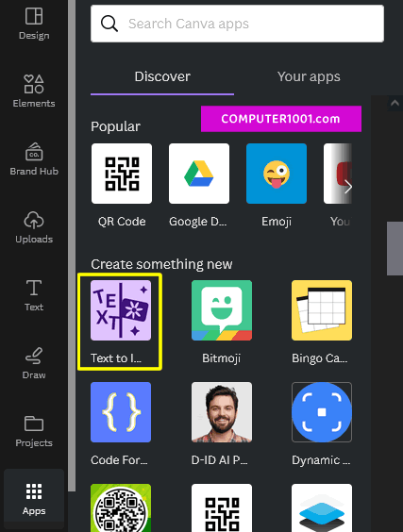The width and height of the screenshot is (403, 532).
Task: Open the Text panel in sidebar
Action: point(34,295)
